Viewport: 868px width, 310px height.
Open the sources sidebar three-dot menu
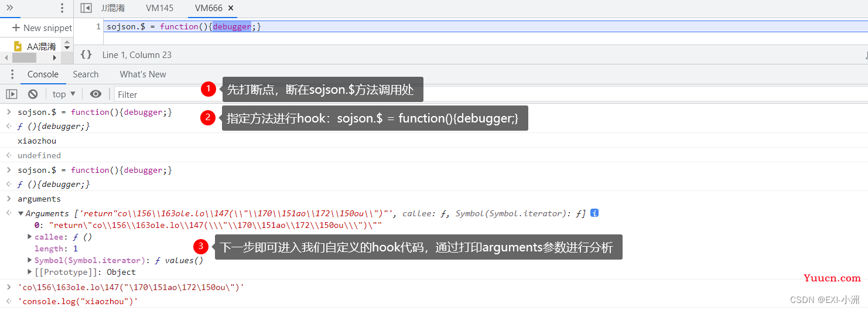click(x=62, y=8)
